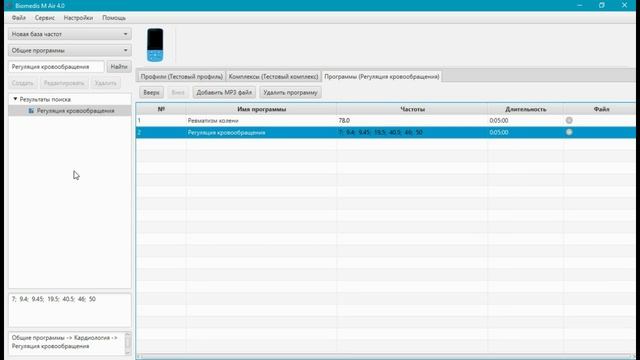Click the Результаты поиска tree label
640x360 pixels.
tap(45, 99)
